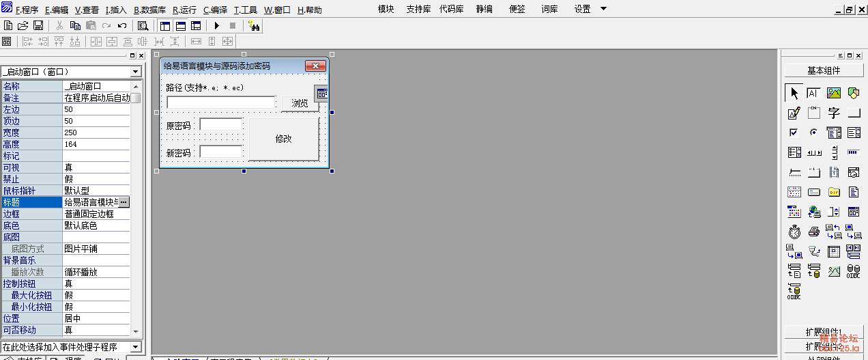Select the picture box component

click(834, 93)
